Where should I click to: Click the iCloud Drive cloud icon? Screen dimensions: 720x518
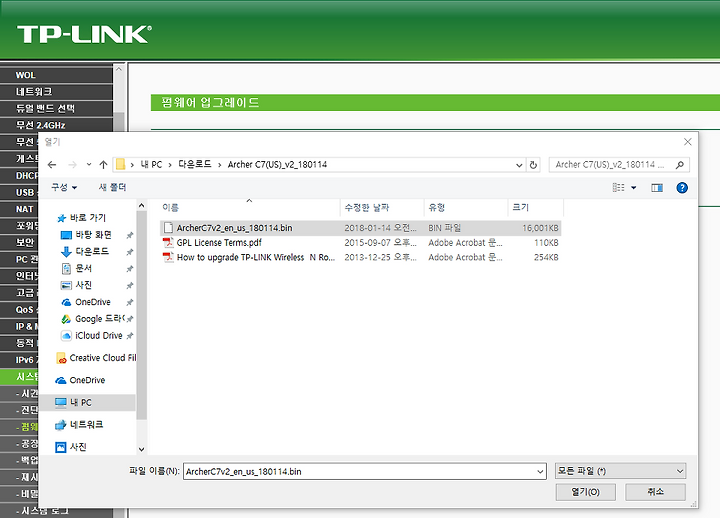tap(66, 336)
